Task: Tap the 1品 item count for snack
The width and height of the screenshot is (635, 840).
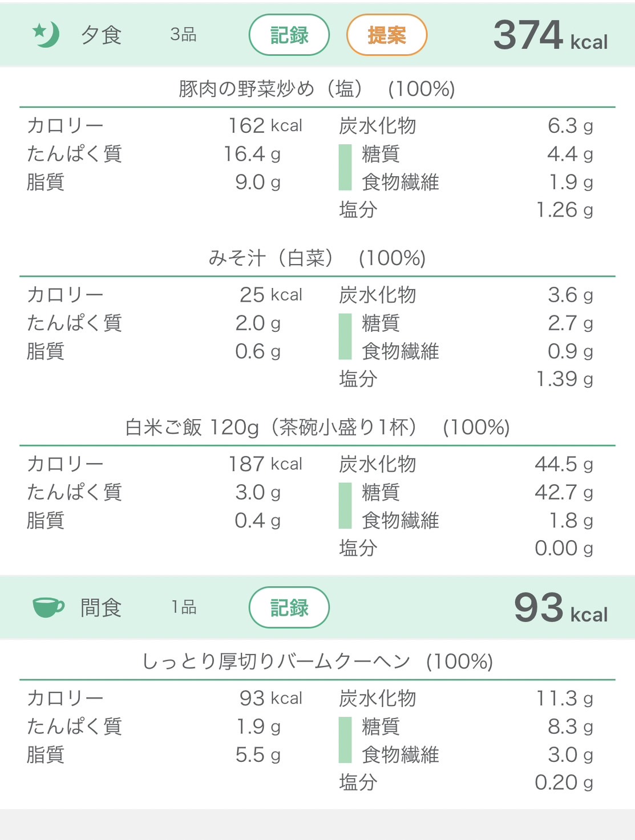Action: click(184, 607)
